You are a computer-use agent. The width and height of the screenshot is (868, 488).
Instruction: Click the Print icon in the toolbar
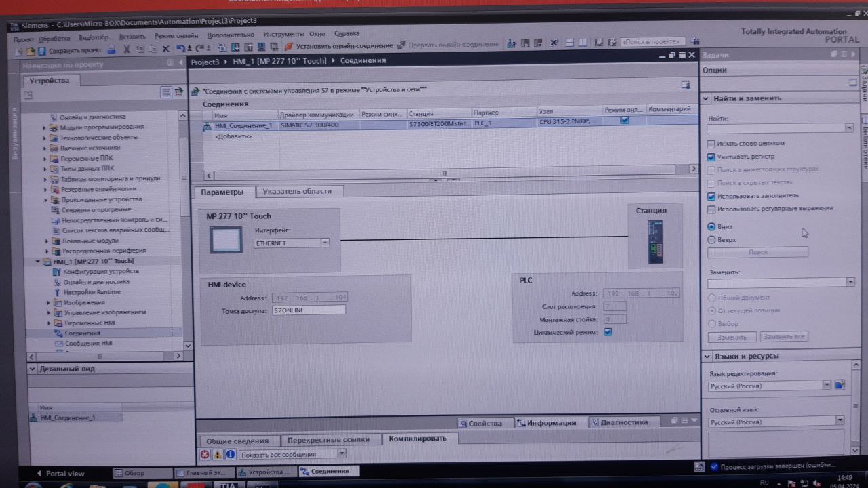112,49
